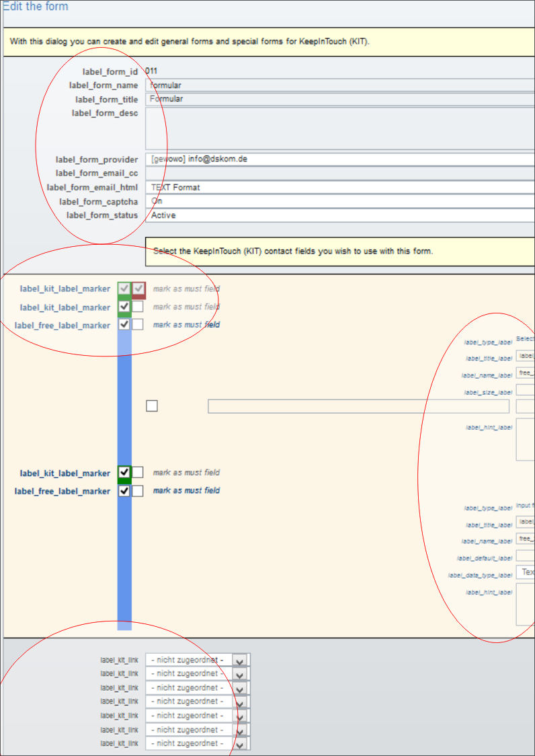The height and width of the screenshot is (756, 535).
Task: Toggle the checked box in first label_free_label_marker row
Action: [x=124, y=324]
